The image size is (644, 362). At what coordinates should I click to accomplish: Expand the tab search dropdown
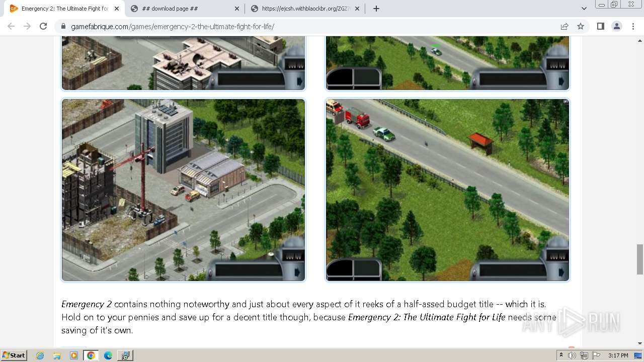(584, 9)
